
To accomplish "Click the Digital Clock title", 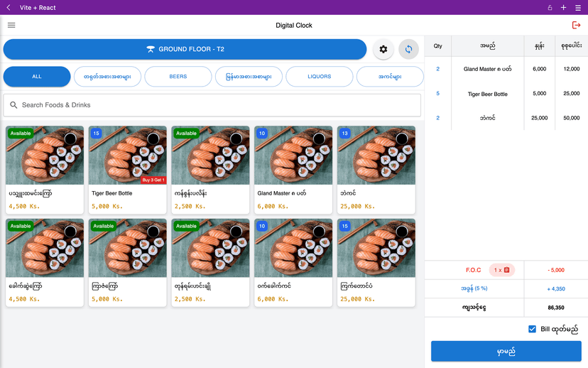I will (x=294, y=25).
